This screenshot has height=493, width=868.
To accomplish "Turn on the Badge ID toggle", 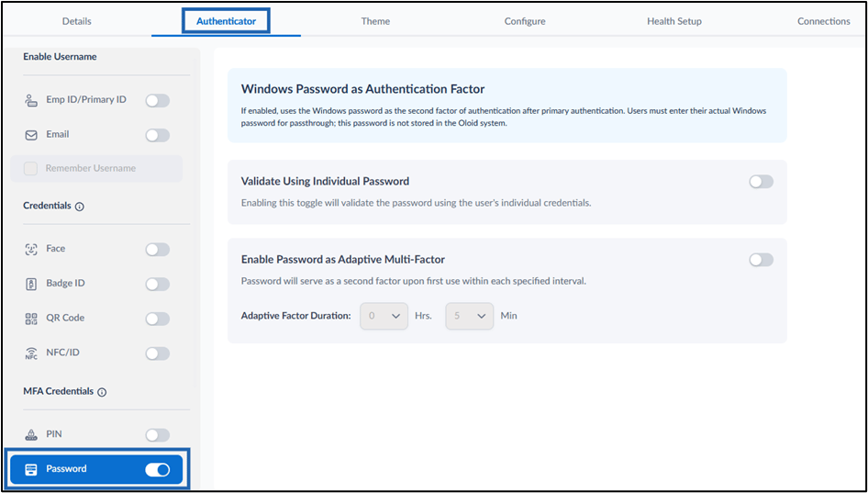I will (157, 285).
